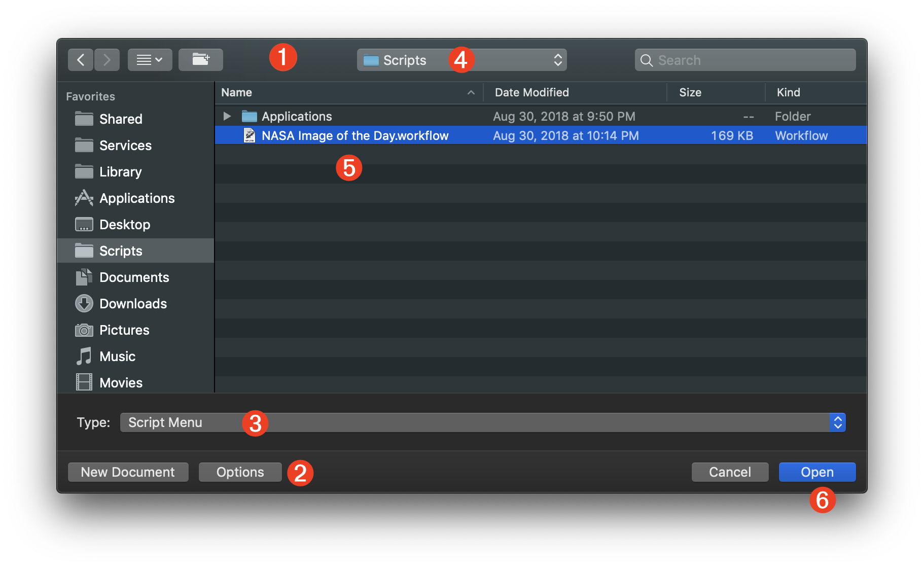Click the magnifying glass search icon

tap(647, 60)
